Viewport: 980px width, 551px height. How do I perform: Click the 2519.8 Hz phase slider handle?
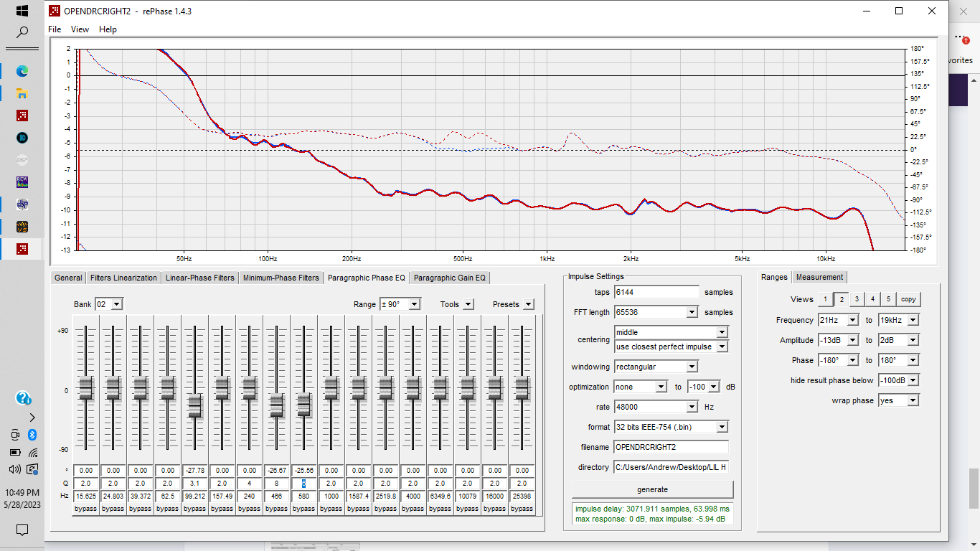pos(385,388)
